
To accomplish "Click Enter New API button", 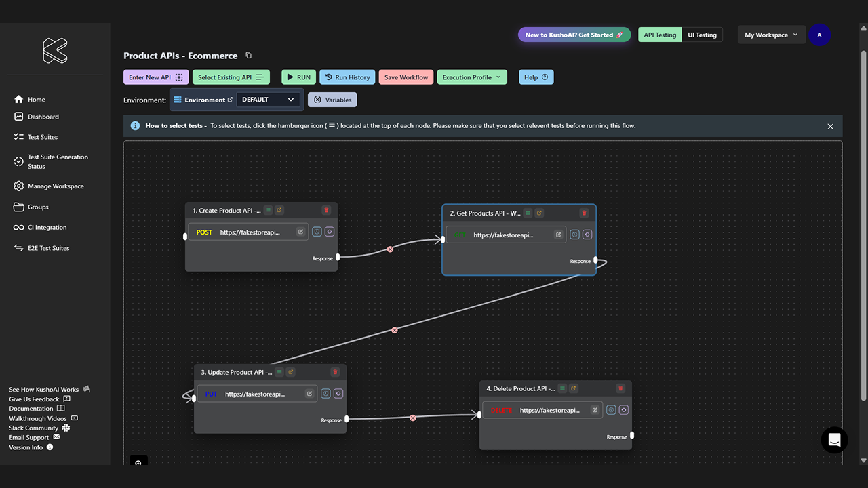I will point(156,77).
